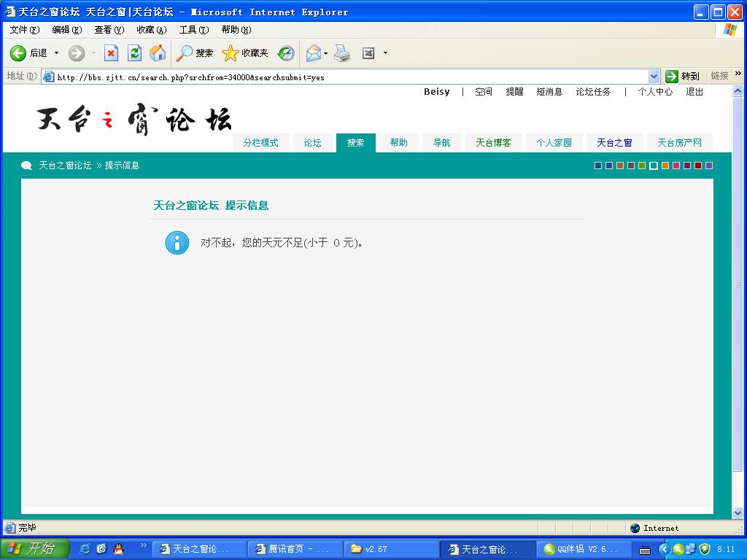The height and width of the screenshot is (560, 747).
Task: Go to the Home page icon
Action: pyautogui.click(x=158, y=53)
